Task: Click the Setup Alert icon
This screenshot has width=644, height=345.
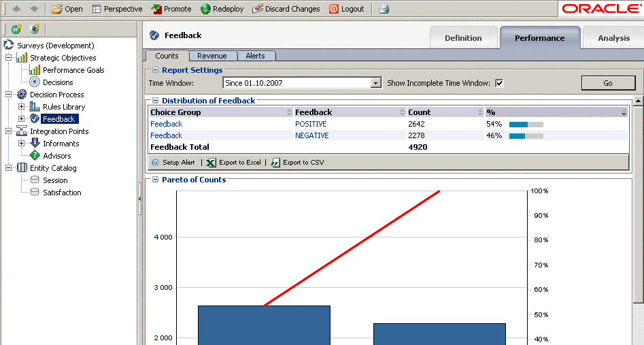Action: 155,163
